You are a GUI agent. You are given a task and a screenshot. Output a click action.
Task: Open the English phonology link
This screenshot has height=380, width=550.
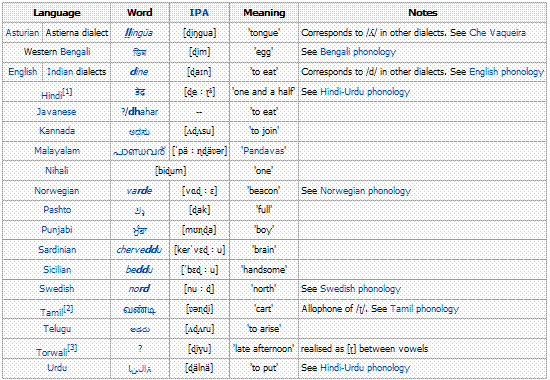tap(507, 72)
